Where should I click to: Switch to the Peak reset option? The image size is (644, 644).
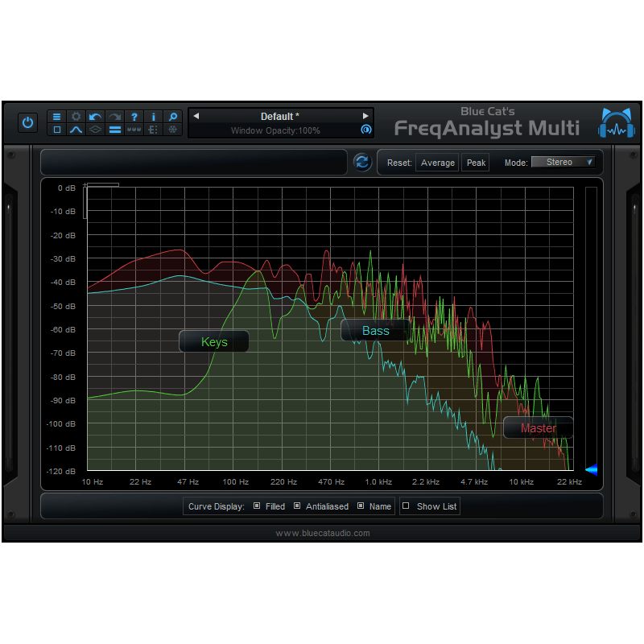click(x=475, y=162)
